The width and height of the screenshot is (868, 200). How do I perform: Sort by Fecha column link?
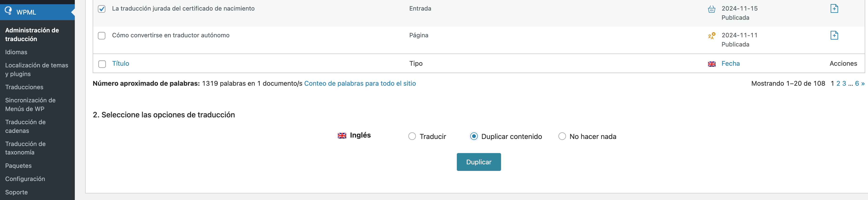(731, 64)
